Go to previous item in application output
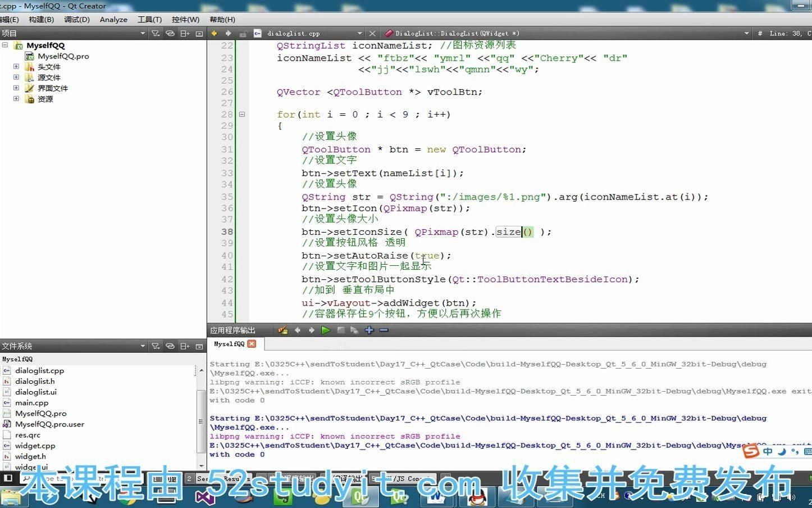This screenshot has height=508, width=812. [298, 330]
